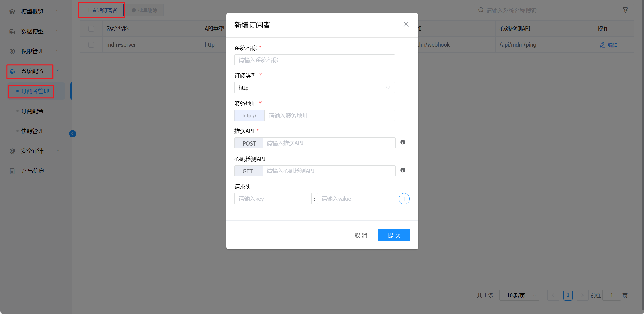Expand the 安全审计 menu chevron
The image size is (644, 314).
[58, 151]
